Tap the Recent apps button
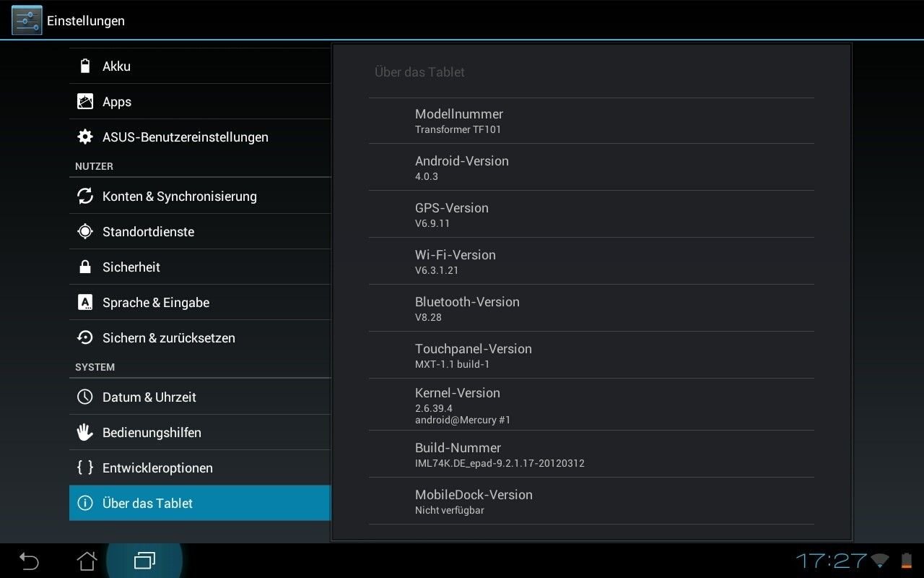Image resolution: width=924 pixels, height=578 pixels. (x=144, y=561)
